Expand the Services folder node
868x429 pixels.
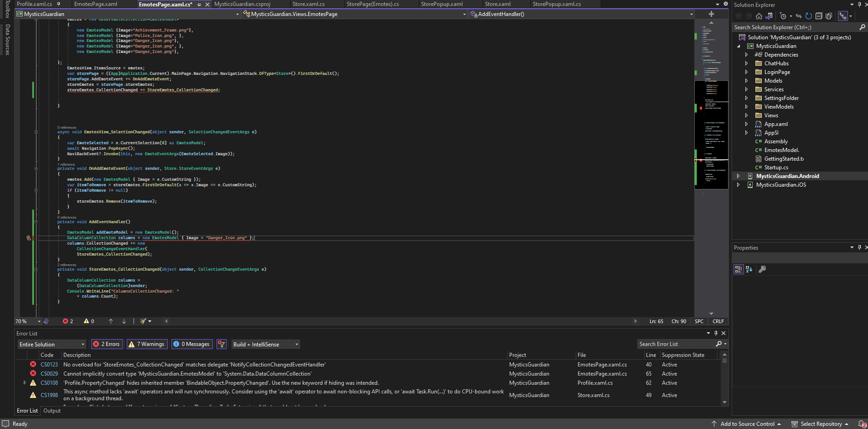tap(746, 89)
